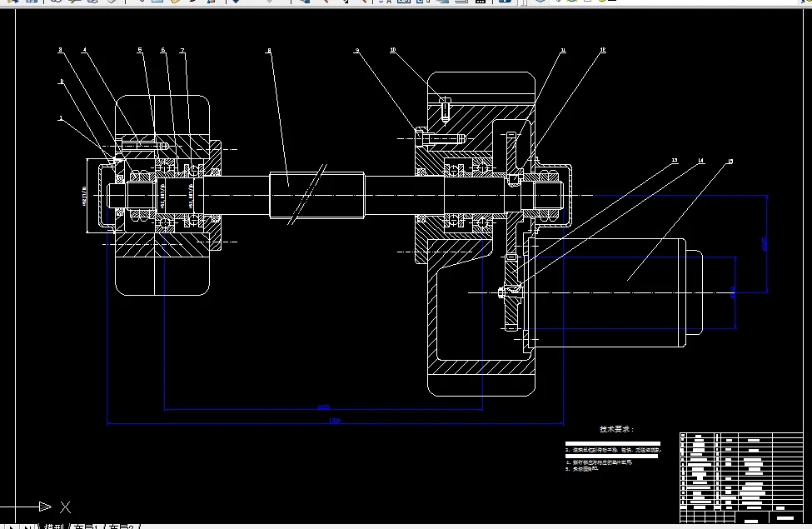The width and height of the screenshot is (812, 529).
Task: Select part balloon number 14
Action: coord(700,161)
